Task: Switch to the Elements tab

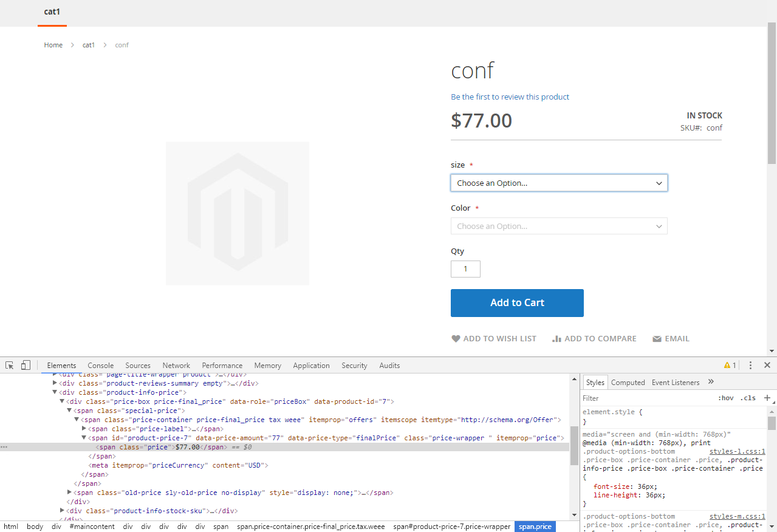Action: pyautogui.click(x=61, y=365)
